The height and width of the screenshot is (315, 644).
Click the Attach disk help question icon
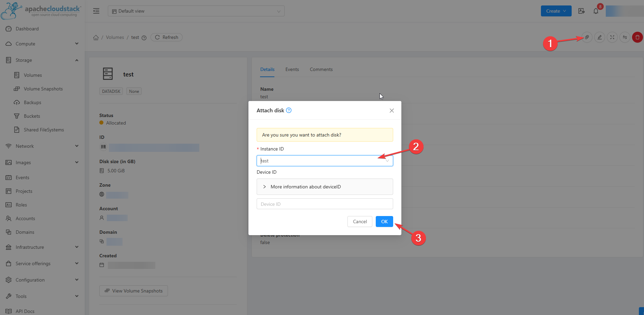[289, 110]
